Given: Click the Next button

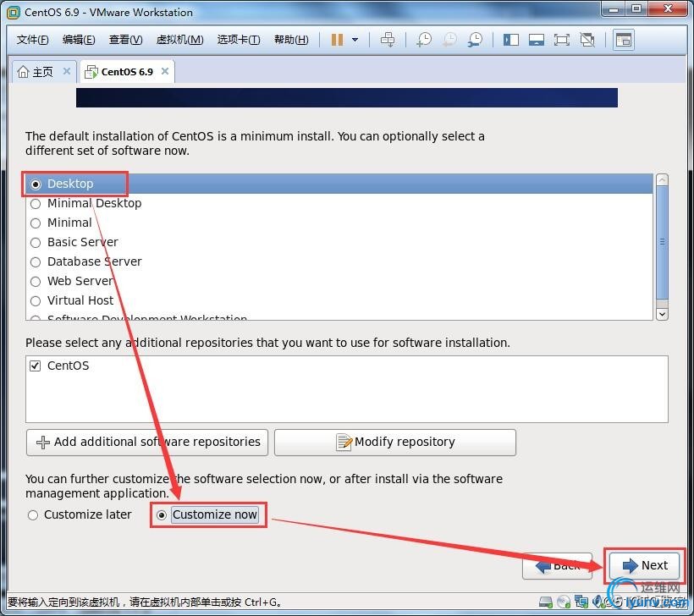Looking at the screenshot, I should coord(644,565).
